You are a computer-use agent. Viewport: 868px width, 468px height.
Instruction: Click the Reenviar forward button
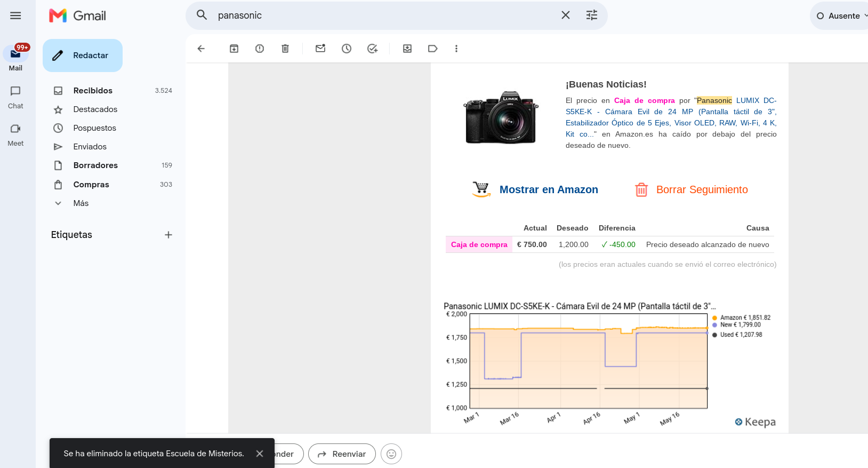342,454
